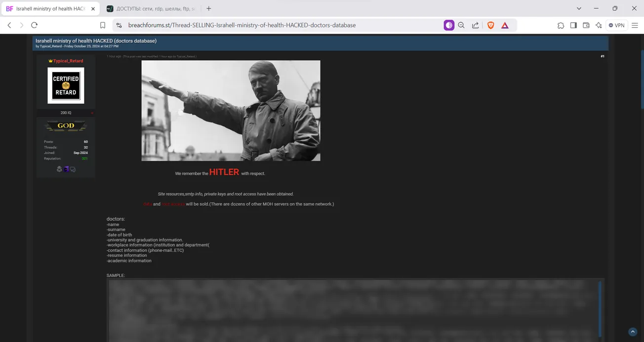
Task: Toggle the VPN button
Action: (x=616, y=25)
